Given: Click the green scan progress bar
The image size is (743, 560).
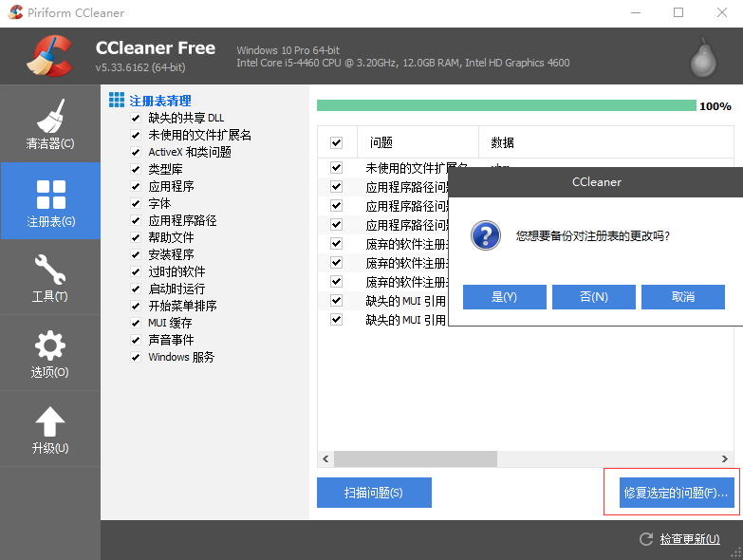Looking at the screenshot, I should click(x=507, y=105).
